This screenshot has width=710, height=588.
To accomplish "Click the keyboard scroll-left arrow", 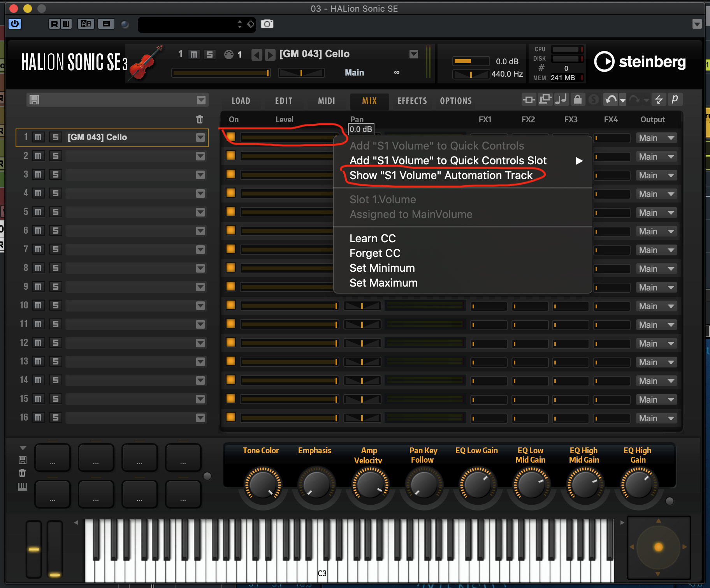I will point(76,522).
